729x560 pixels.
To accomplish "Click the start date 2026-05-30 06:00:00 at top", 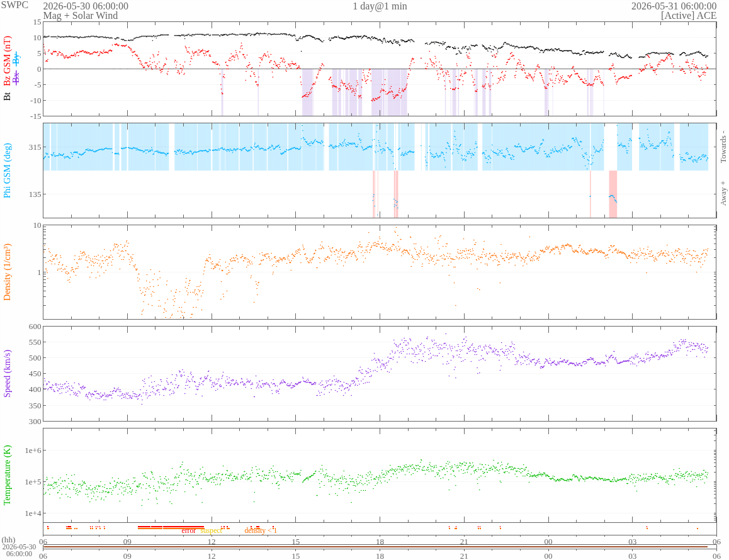I will tap(86, 6).
